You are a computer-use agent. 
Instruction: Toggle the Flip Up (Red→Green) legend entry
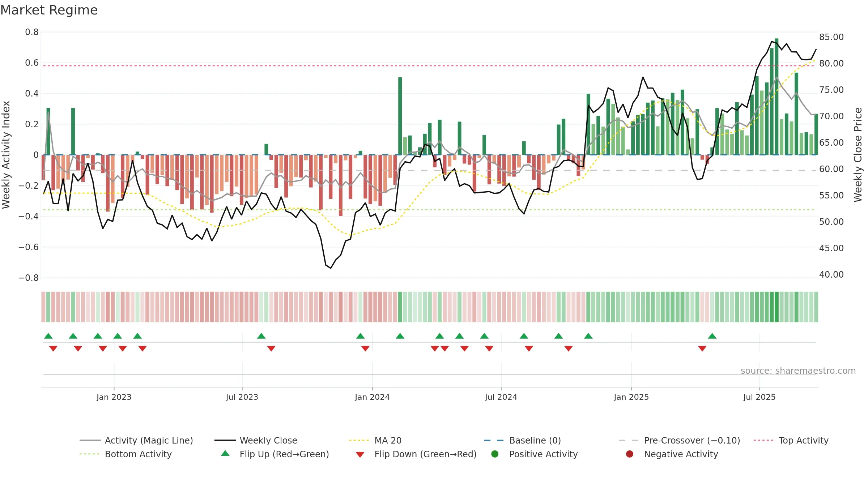click(275, 454)
